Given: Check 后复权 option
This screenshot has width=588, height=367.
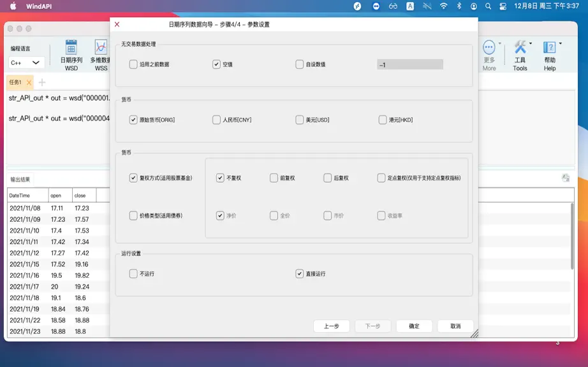Looking at the screenshot, I should [327, 178].
